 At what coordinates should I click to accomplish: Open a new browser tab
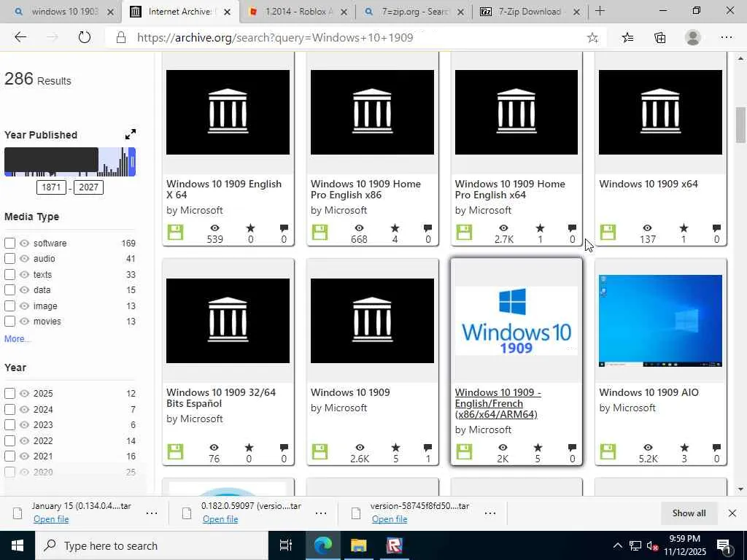[600, 11]
